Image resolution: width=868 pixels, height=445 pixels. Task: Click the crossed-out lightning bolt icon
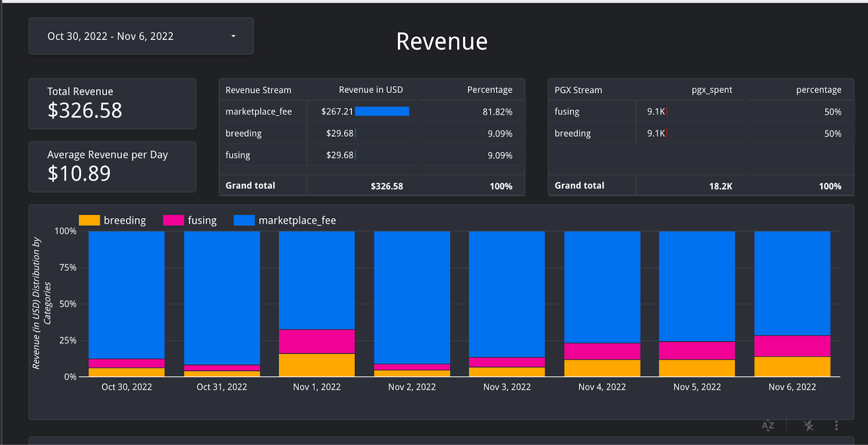tap(808, 426)
